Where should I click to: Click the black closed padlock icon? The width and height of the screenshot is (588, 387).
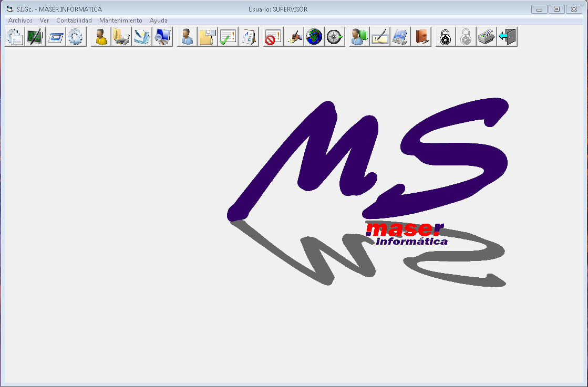[x=446, y=37]
